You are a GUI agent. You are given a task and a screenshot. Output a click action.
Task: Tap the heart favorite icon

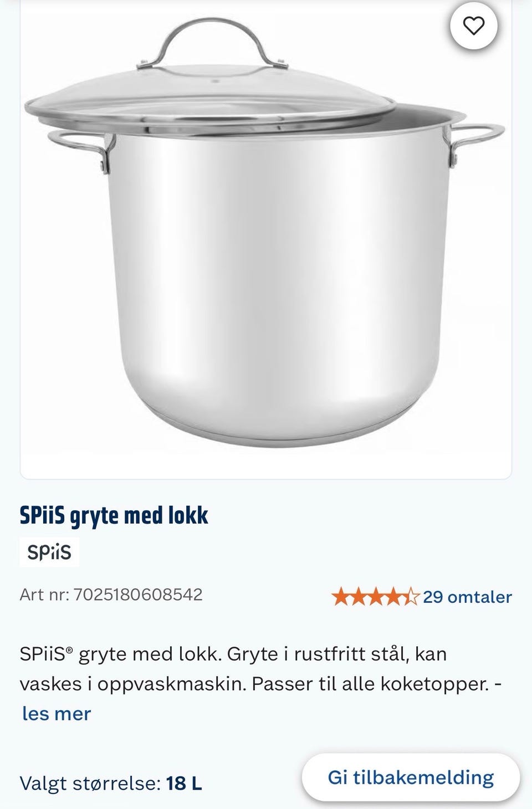click(x=473, y=25)
